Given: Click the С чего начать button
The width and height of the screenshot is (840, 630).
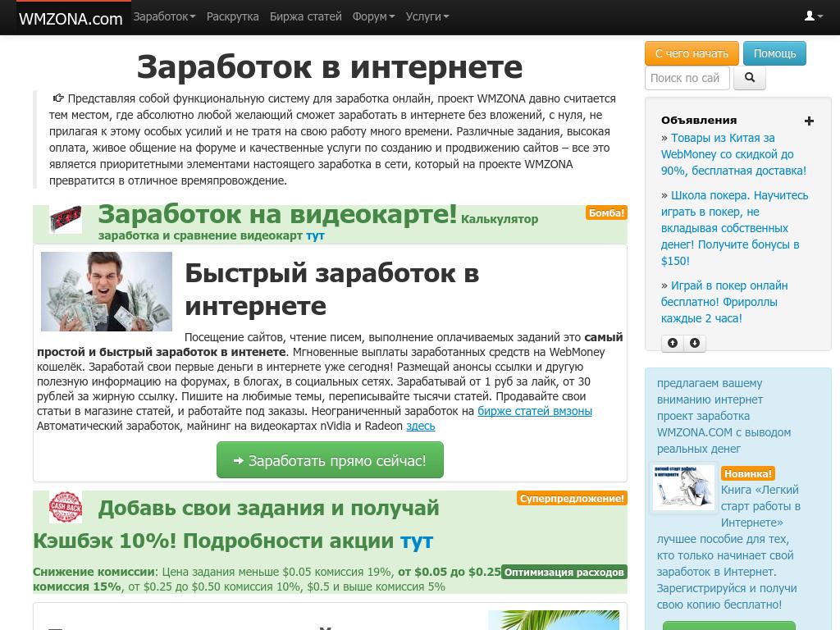Looking at the screenshot, I should pos(692,53).
